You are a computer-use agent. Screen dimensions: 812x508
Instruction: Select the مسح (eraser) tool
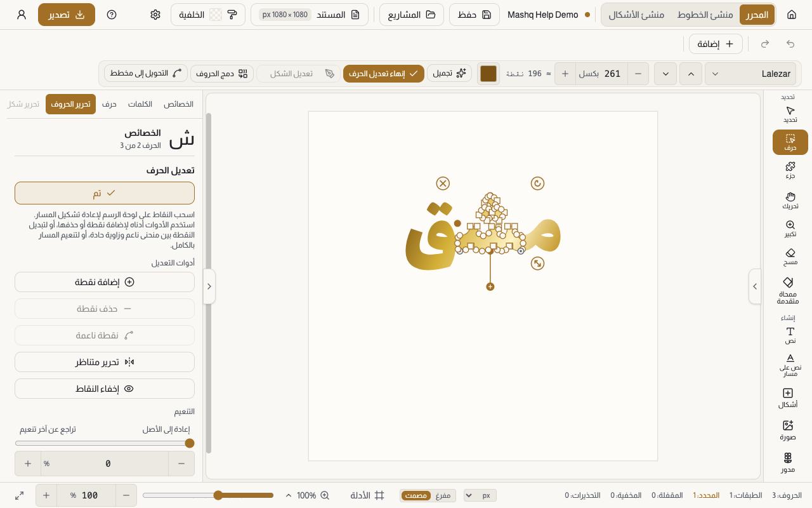pyautogui.click(x=790, y=257)
